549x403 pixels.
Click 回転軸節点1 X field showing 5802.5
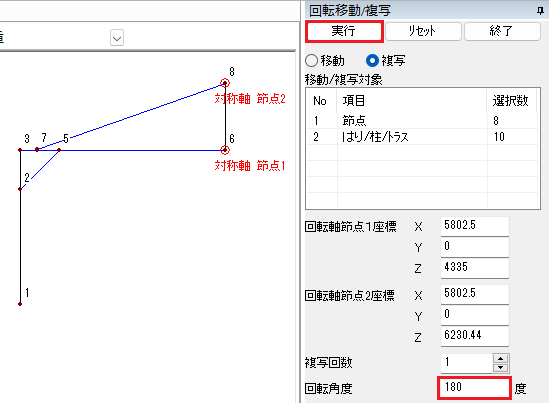tap(474, 225)
